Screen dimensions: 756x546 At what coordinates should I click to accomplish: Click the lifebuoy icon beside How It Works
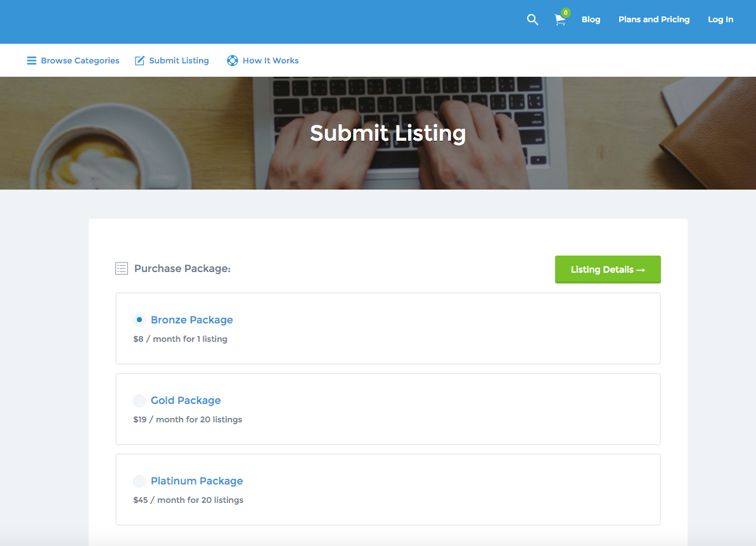tap(233, 61)
